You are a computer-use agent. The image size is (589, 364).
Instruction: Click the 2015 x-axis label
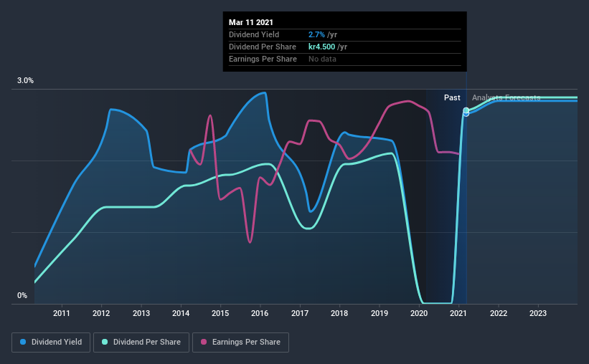220,313
